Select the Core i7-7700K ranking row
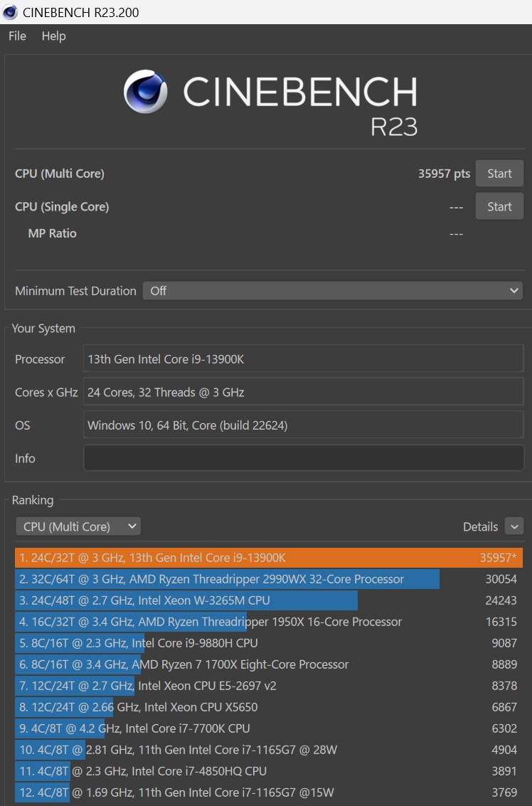Screen dimensions: 532x806 269,728
